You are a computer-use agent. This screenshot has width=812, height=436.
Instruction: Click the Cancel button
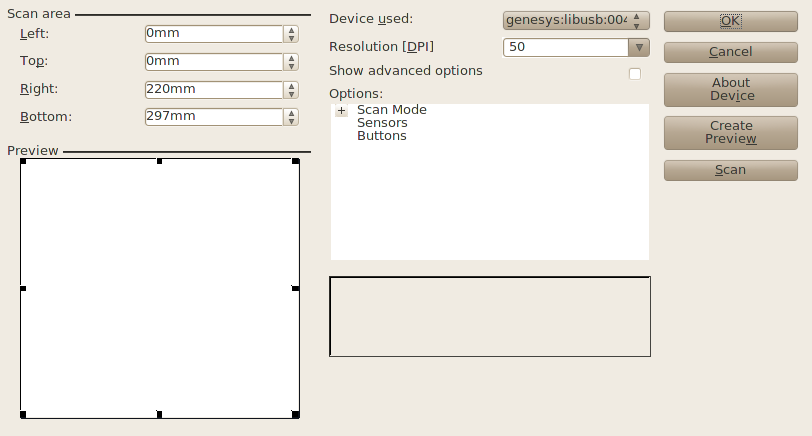[x=731, y=52]
